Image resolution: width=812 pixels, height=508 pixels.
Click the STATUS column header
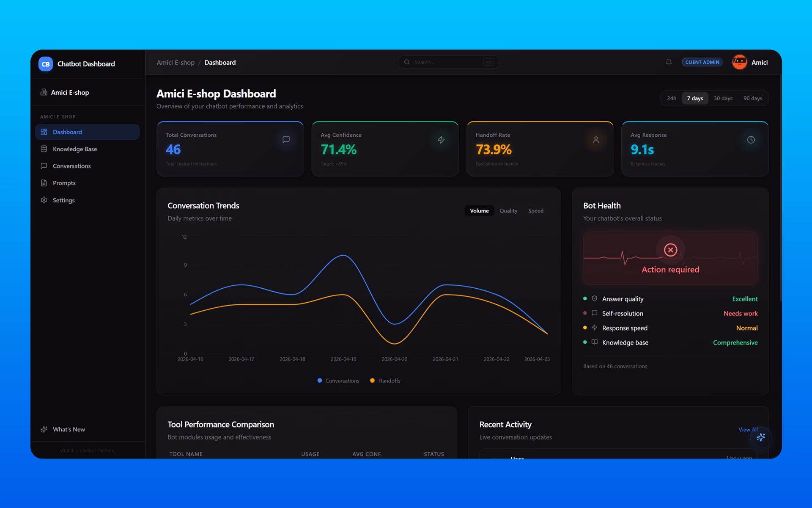click(x=434, y=454)
